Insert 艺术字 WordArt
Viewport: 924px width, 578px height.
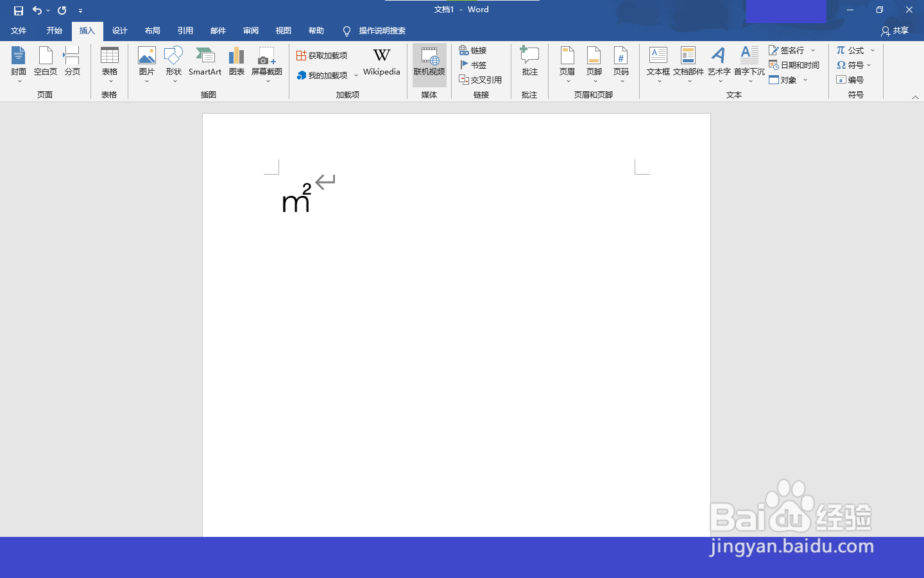[719, 64]
